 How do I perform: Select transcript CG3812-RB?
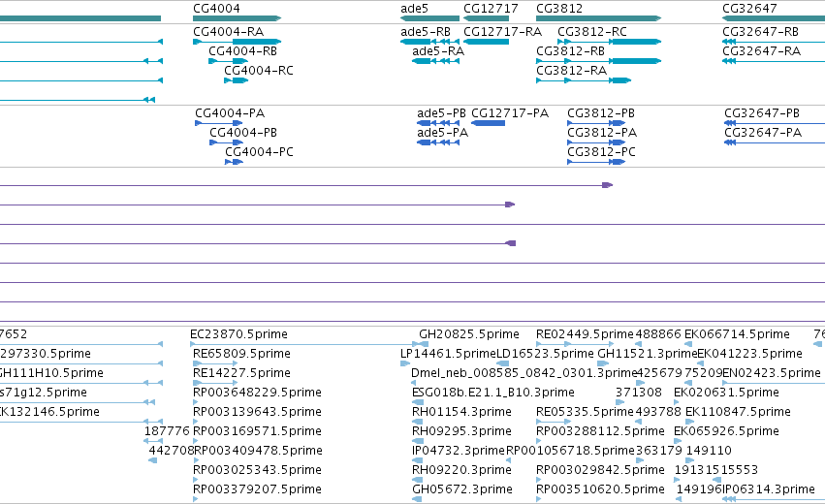coord(570,51)
